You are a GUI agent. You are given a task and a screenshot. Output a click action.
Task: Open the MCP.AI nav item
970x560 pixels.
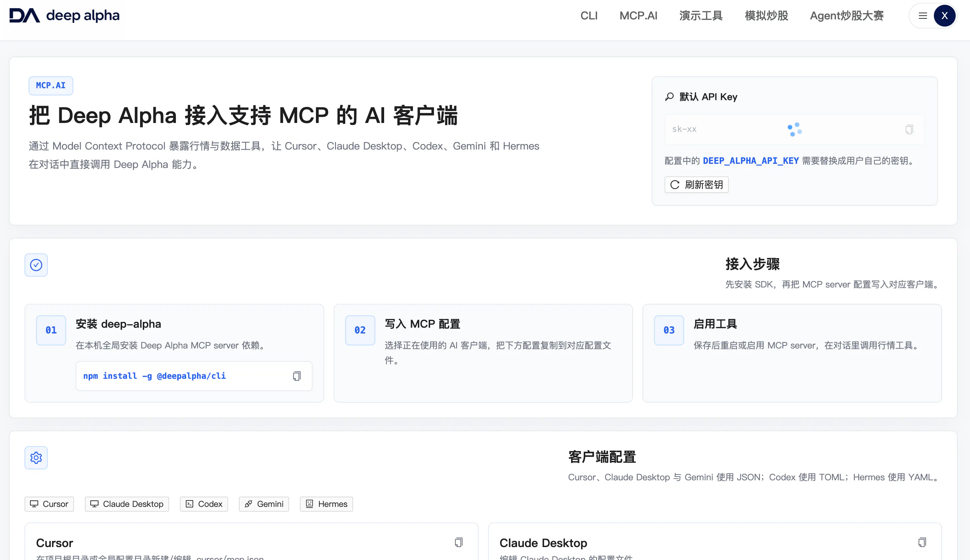pyautogui.click(x=638, y=16)
